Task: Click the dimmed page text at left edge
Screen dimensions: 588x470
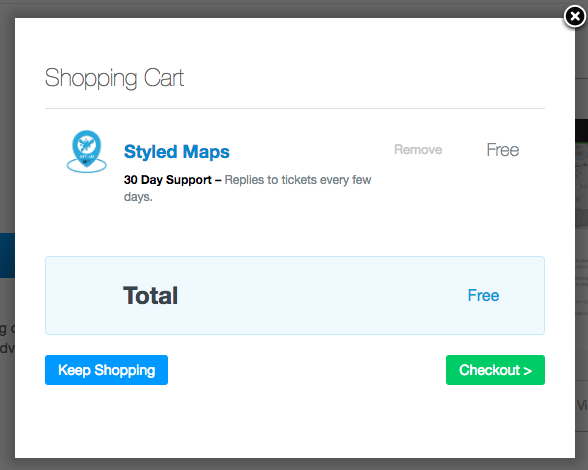Action: pos(7,338)
